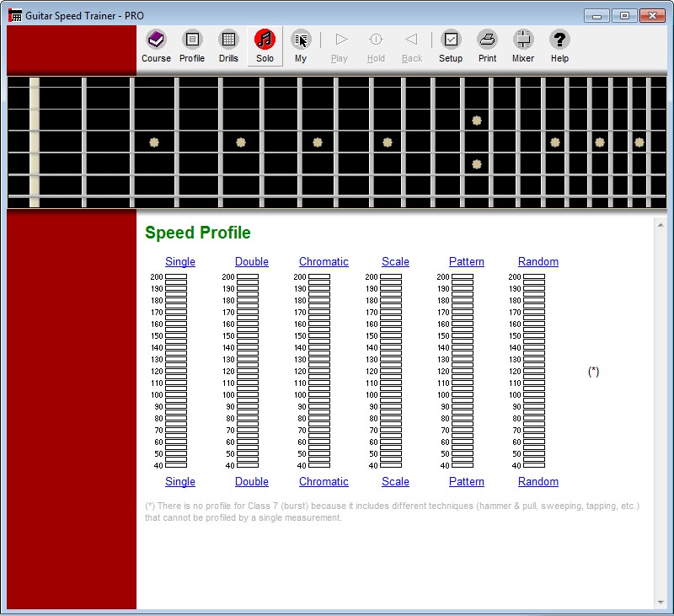This screenshot has height=616, width=674.
Task: Click the scrollbar down arrow
Action: pos(661,603)
